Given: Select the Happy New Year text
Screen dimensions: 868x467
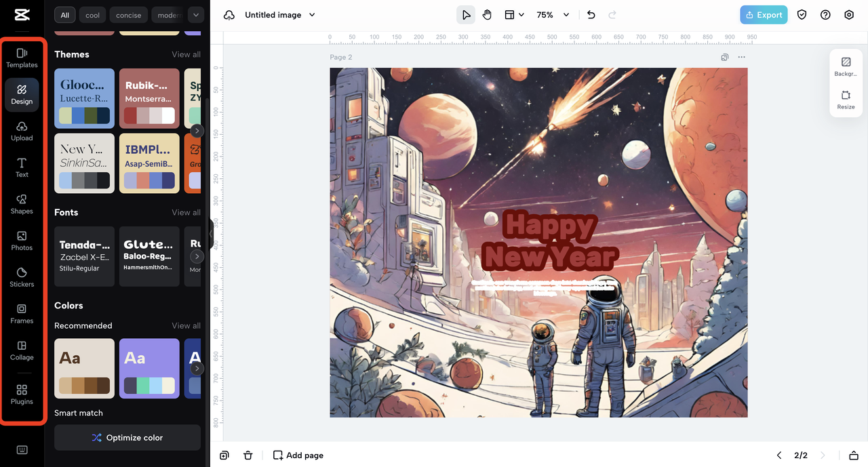Looking at the screenshot, I should point(549,240).
